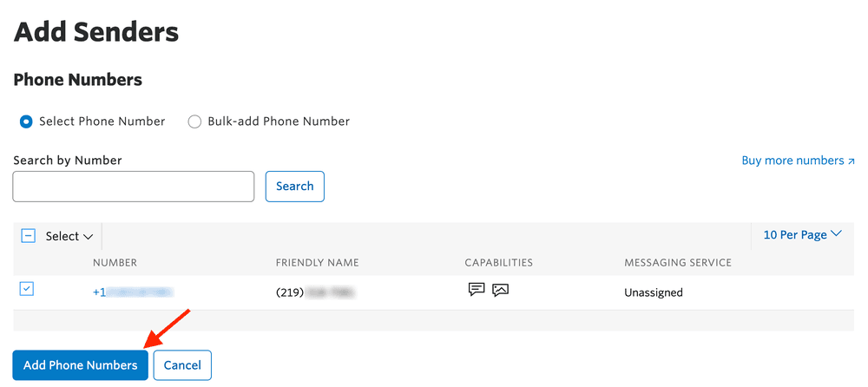Viewport: 868px width, 387px height.
Task: Click the MESSAGING SERVICE column header
Action: tap(678, 263)
